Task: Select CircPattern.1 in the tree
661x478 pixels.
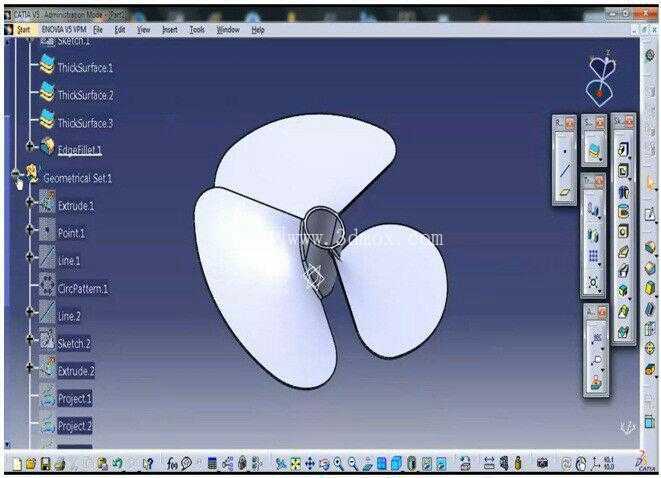Action: [x=83, y=289]
